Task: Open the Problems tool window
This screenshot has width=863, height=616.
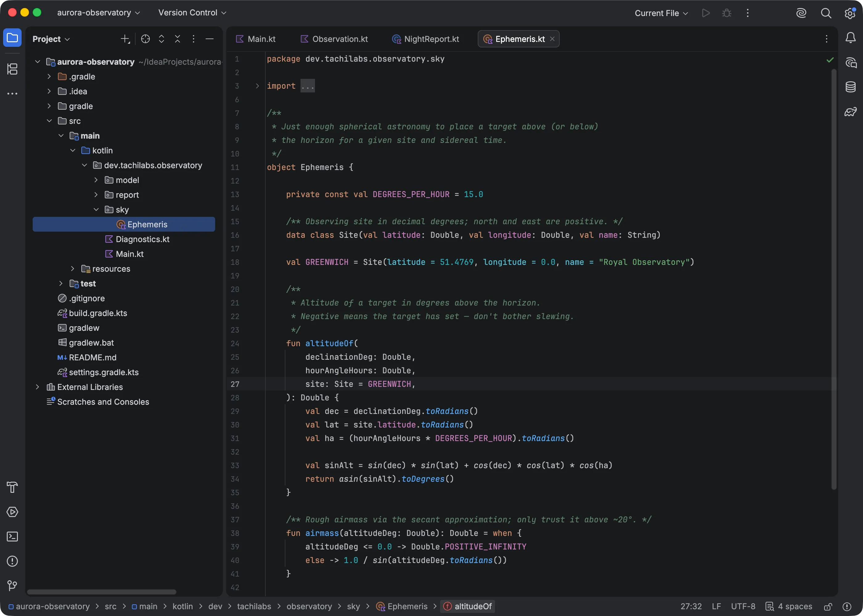Action: click(12, 561)
